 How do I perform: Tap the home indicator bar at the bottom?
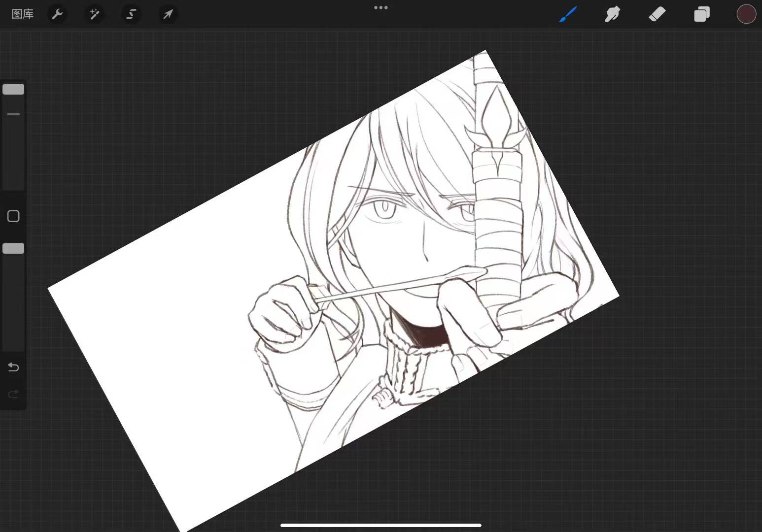[x=381, y=525]
